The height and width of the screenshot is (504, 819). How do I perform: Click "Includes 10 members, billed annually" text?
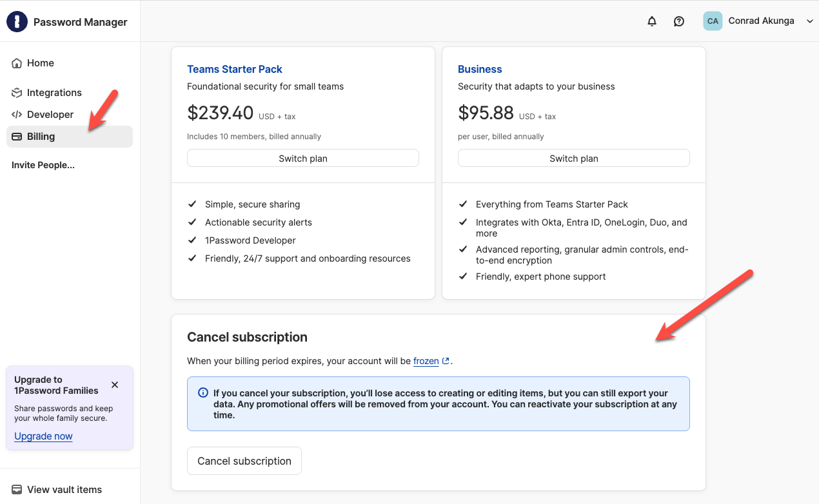tap(254, 137)
